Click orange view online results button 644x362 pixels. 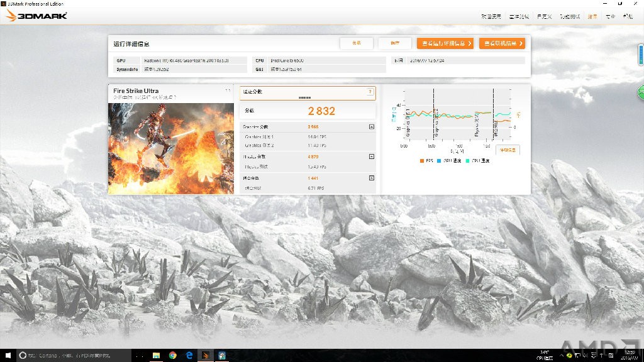pyautogui.click(x=502, y=43)
